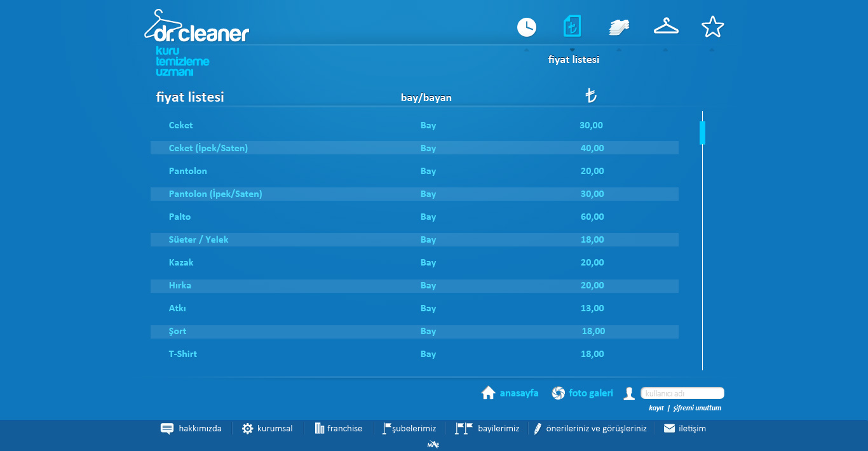The width and height of the screenshot is (868, 451).
Task: Open the stacked folded laundry icon
Action: pos(619,27)
